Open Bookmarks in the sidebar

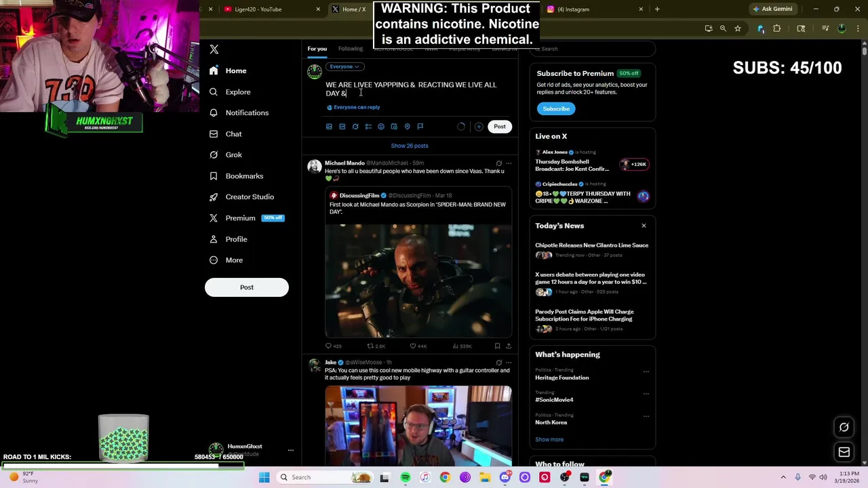pyautogui.click(x=236, y=176)
